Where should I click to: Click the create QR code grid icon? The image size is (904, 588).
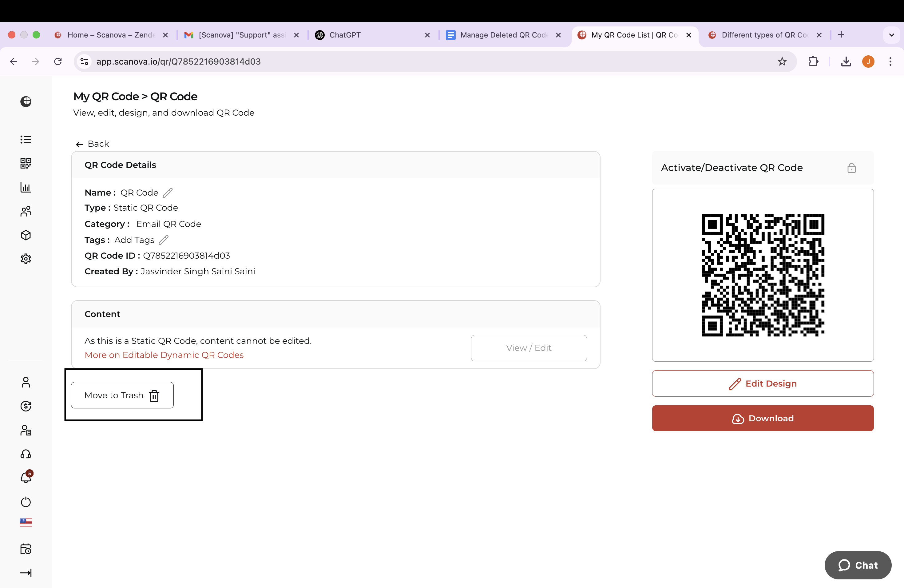(x=26, y=163)
